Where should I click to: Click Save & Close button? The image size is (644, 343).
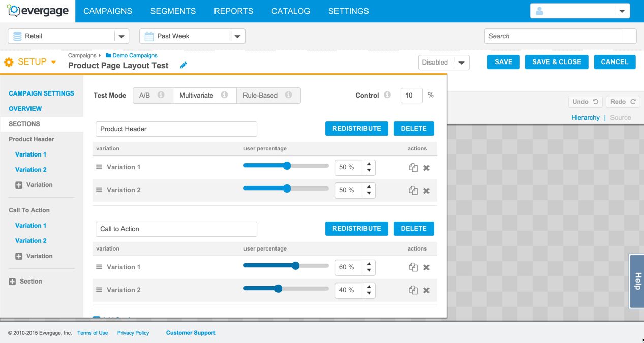point(557,62)
